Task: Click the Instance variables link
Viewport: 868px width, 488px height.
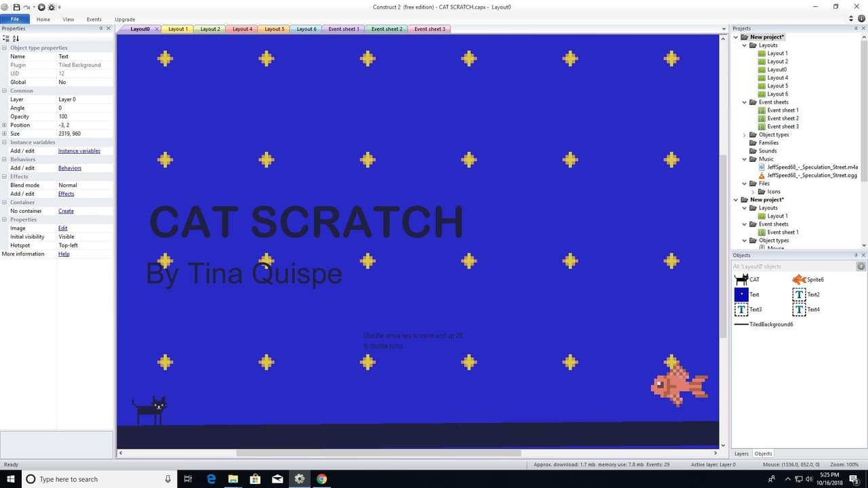Action: coord(79,151)
